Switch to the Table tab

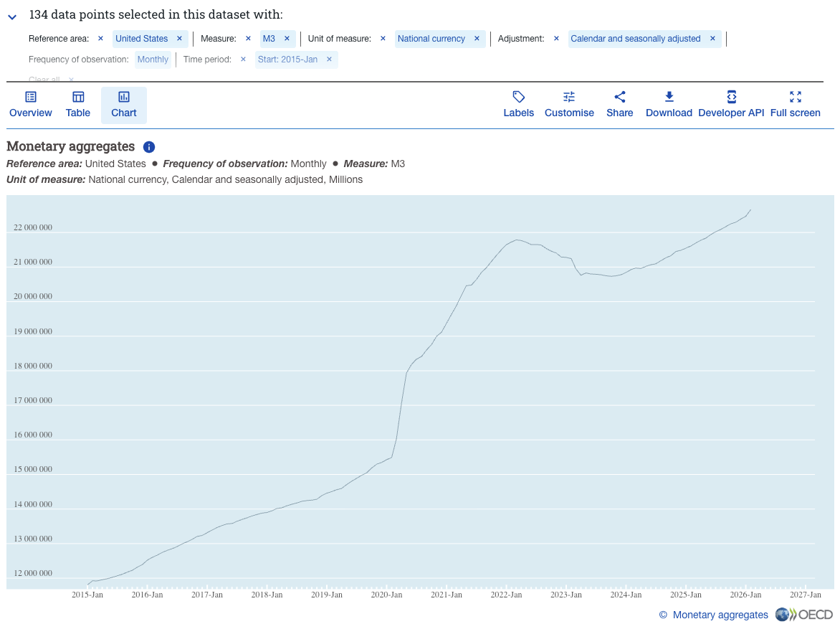coord(77,105)
